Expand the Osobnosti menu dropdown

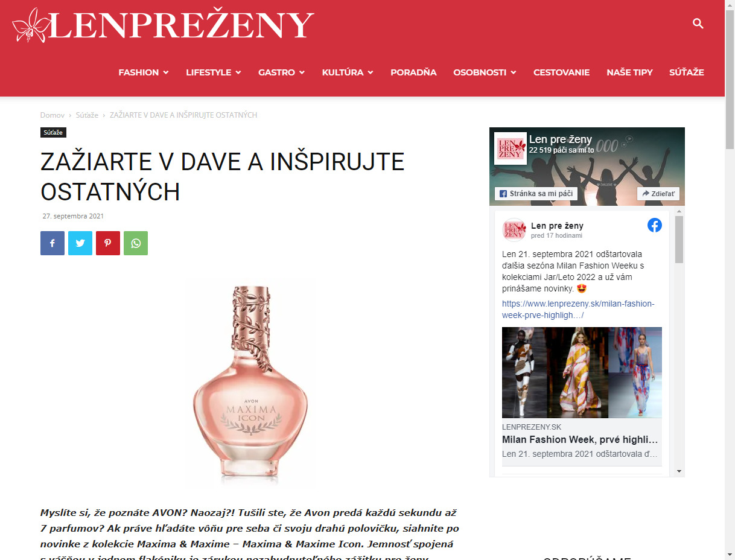click(x=485, y=72)
